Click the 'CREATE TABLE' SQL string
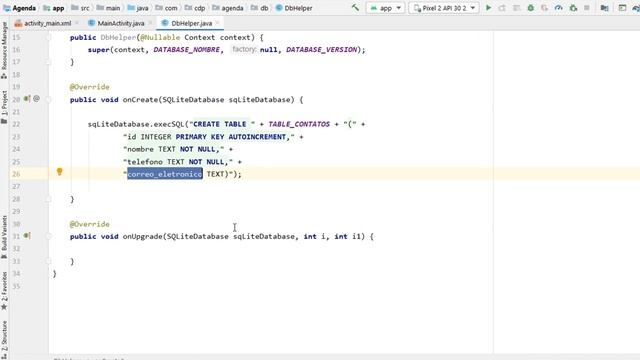Screen dimensions: 640x360 pyautogui.click(x=220, y=124)
